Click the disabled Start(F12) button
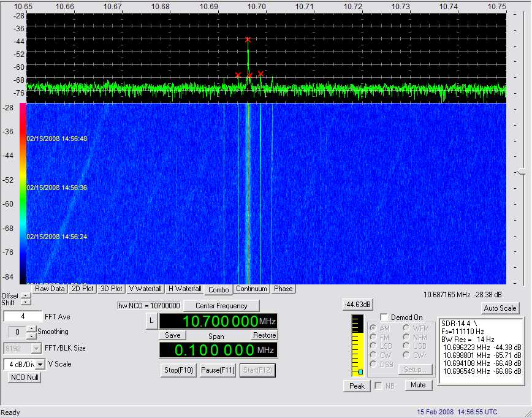The height and width of the screenshot is (418, 532). click(x=257, y=370)
